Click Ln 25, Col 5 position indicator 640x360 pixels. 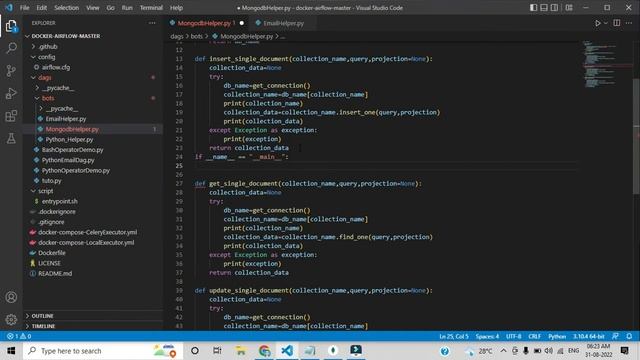point(454,336)
